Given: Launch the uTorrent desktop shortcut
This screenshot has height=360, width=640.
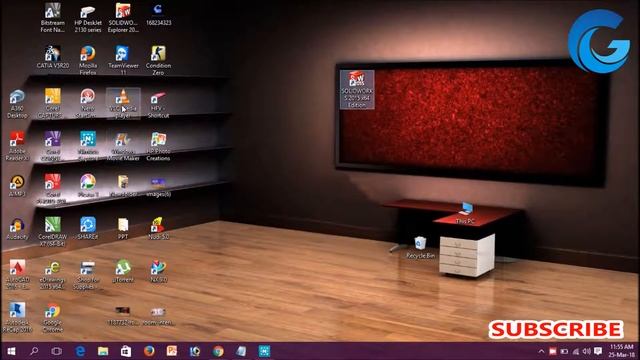Looking at the screenshot, I should (123, 271).
